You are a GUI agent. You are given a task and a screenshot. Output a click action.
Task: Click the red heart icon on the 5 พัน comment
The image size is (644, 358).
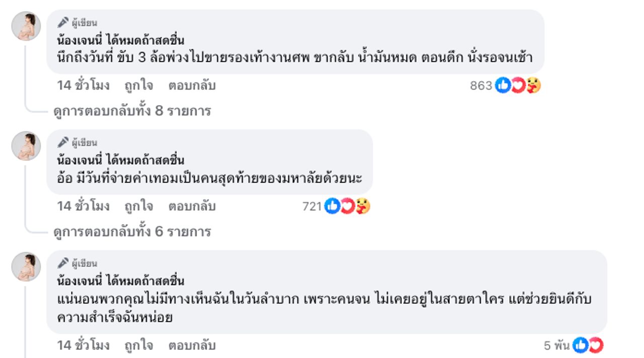(596, 345)
